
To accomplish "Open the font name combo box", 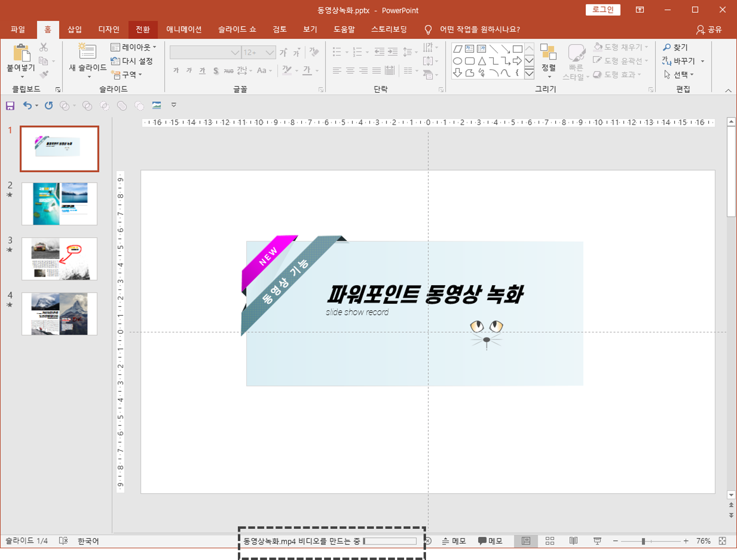I will tap(205, 52).
